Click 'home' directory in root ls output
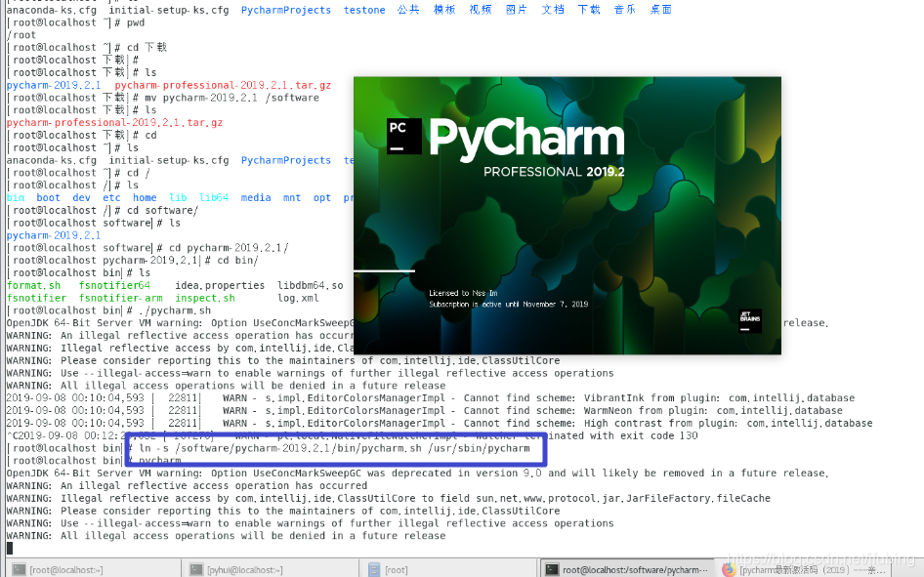Image resolution: width=924 pixels, height=577 pixels. [145, 198]
